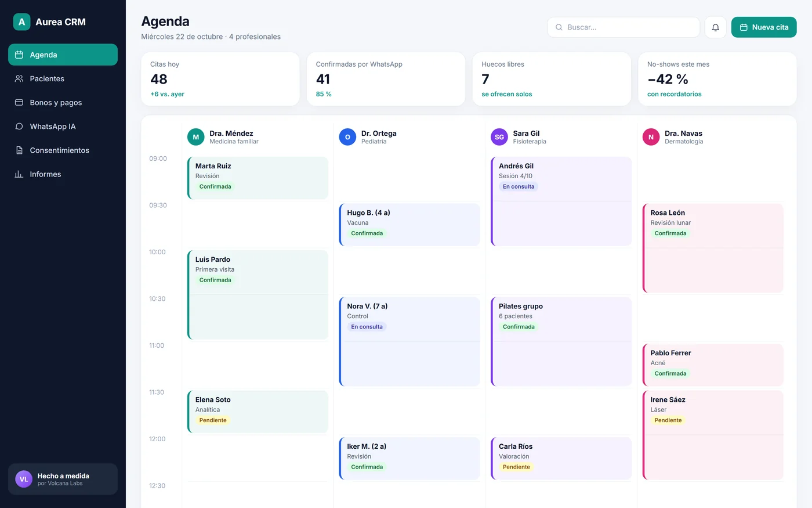The height and width of the screenshot is (508, 812).
Task: Create appointment with Nueva cita button
Action: (x=764, y=27)
